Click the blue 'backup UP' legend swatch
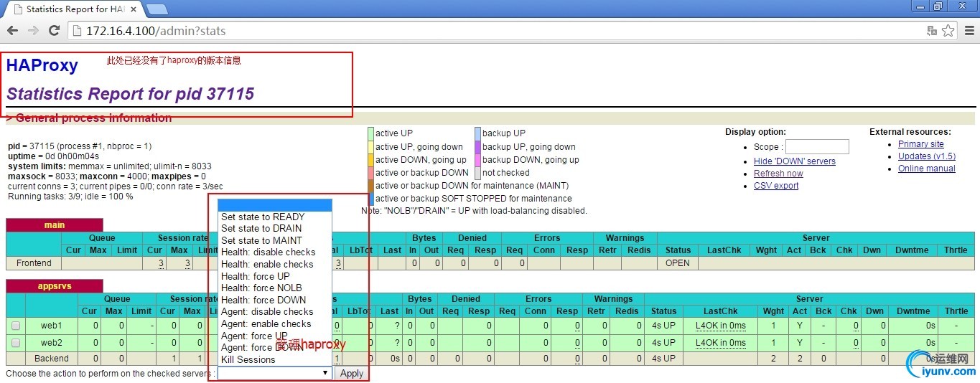This screenshot has width=980, height=383. [477, 133]
